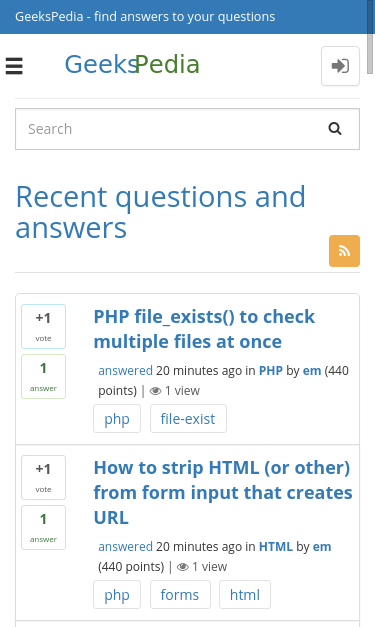Open the PHP category link

point(271,371)
